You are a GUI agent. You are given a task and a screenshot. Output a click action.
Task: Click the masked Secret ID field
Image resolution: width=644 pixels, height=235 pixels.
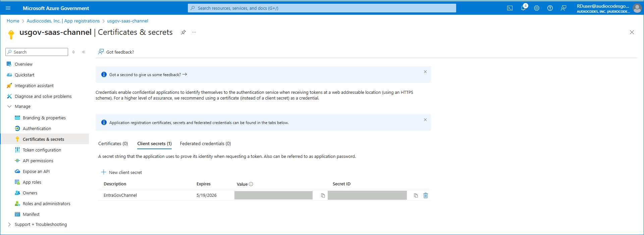367,195
